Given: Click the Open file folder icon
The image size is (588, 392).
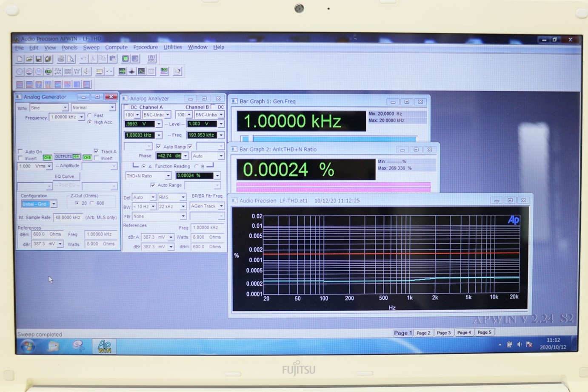Looking at the screenshot, I should (29, 59).
